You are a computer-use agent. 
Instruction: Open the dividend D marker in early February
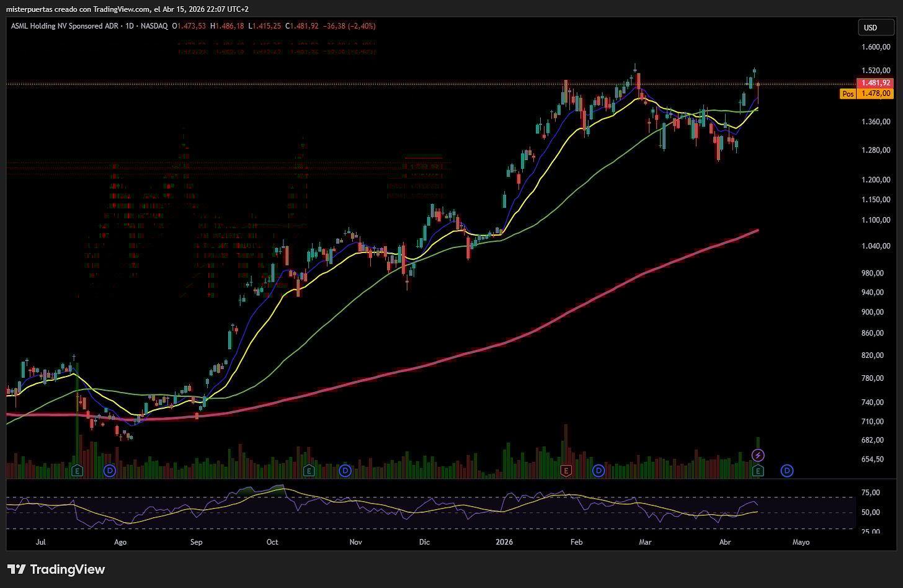coord(598,471)
